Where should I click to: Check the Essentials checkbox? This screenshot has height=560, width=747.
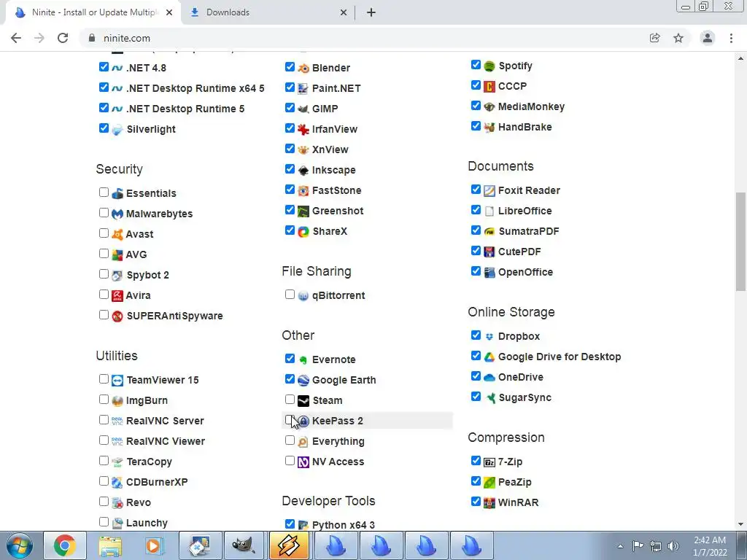coord(104,192)
